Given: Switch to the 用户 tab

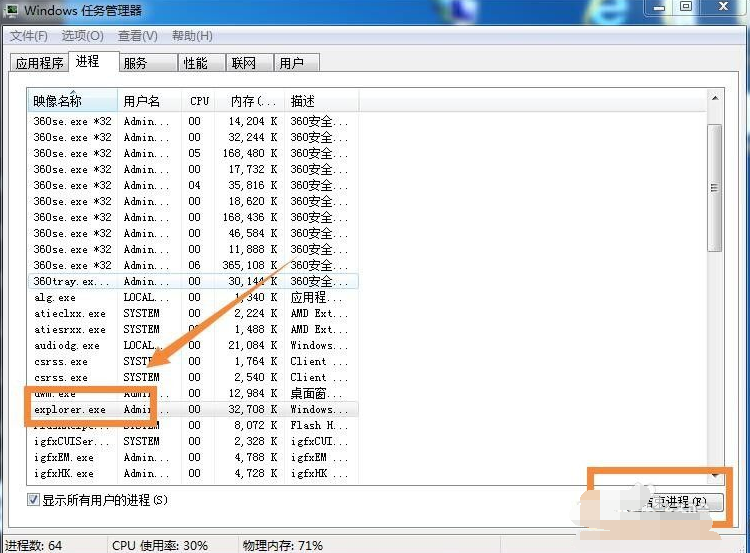Looking at the screenshot, I should [x=291, y=63].
